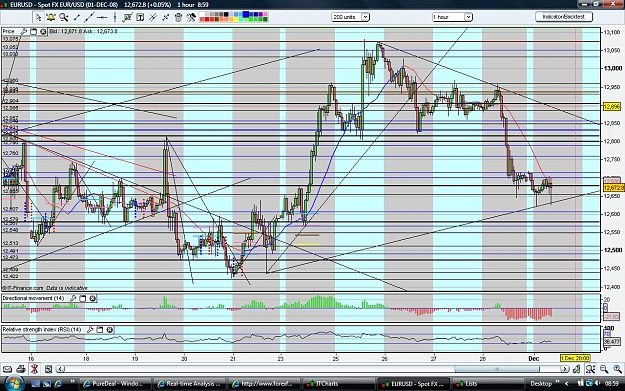Screen dimensions: 625x391
Task: Switch to PureDeal taskbar window
Action: pos(115,384)
